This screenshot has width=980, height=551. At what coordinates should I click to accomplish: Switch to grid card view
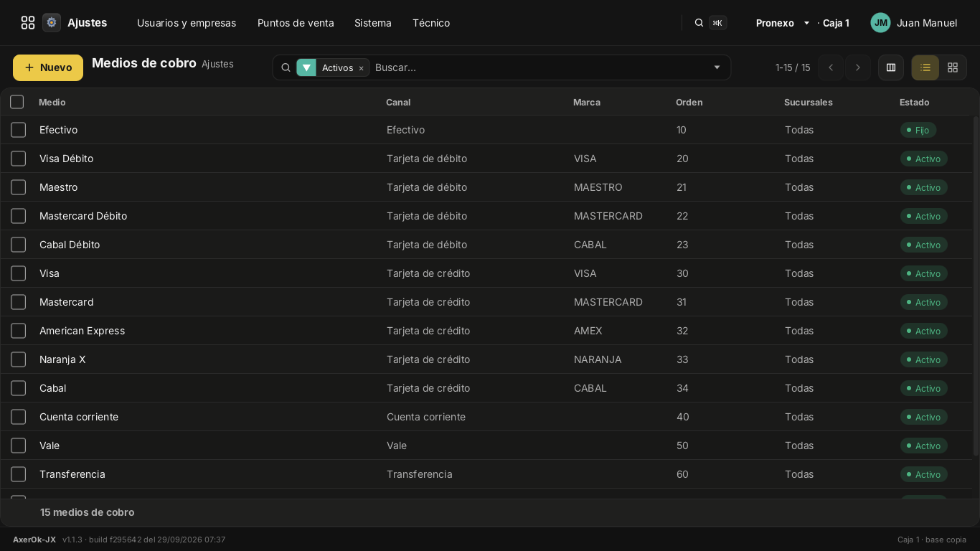click(953, 67)
